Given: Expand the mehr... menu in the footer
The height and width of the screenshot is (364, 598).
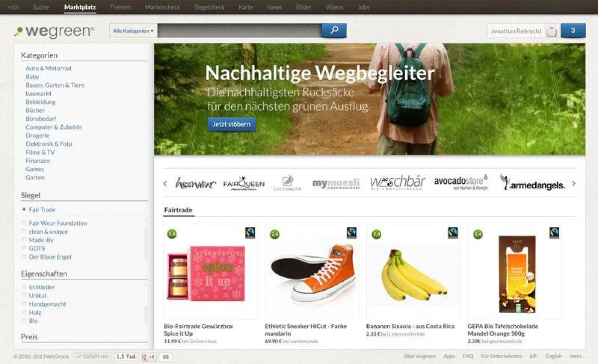Looking at the screenshot, I should [x=579, y=356].
